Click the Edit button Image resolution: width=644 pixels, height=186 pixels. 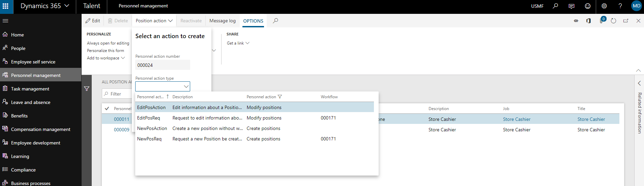[93, 21]
